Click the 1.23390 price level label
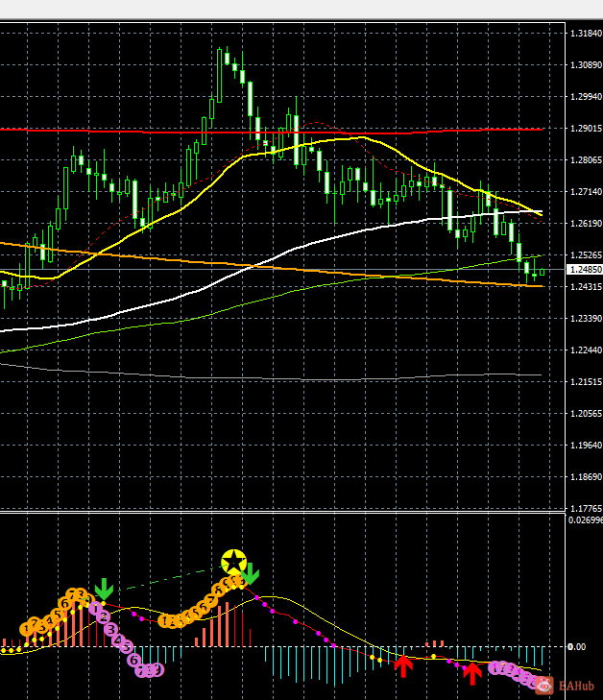This screenshot has height=700, width=603. [586, 319]
